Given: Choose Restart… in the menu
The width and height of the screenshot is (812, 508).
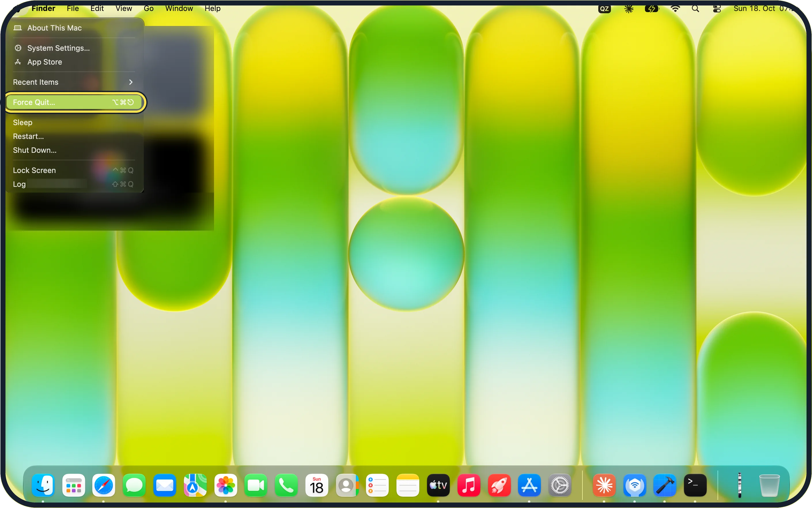Looking at the screenshot, I should [x=73, y=136].
